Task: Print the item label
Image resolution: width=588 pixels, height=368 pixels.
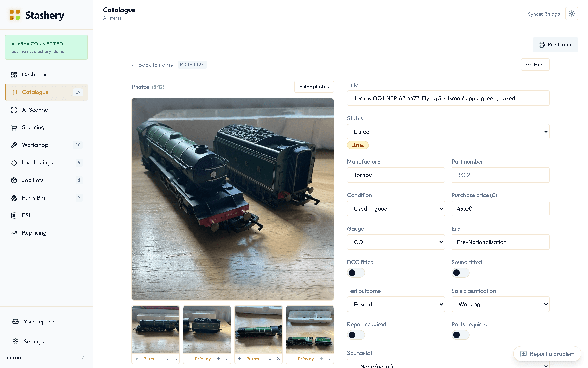Action: 556,44
